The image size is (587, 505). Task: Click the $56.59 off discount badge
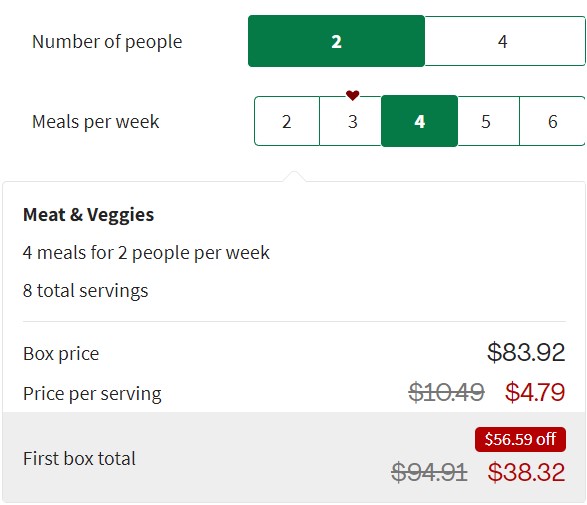[520, 439]
